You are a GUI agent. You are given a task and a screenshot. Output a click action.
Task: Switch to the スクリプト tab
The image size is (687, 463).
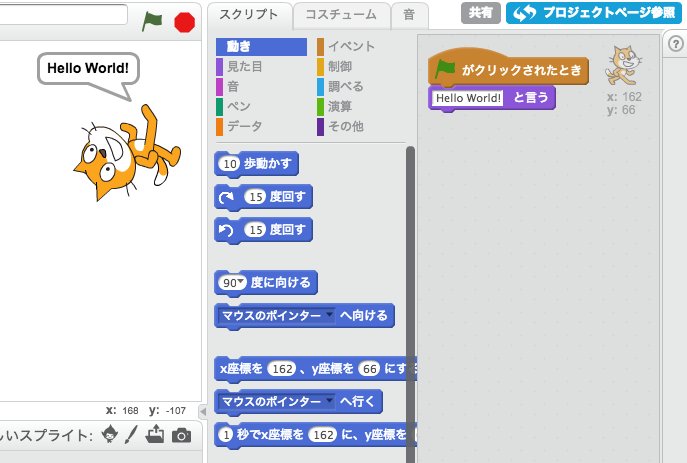(x=248, y=14)
